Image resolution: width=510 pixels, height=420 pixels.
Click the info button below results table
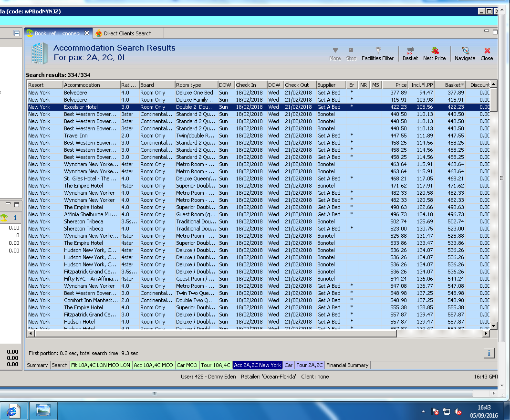(x=489, y=353)
